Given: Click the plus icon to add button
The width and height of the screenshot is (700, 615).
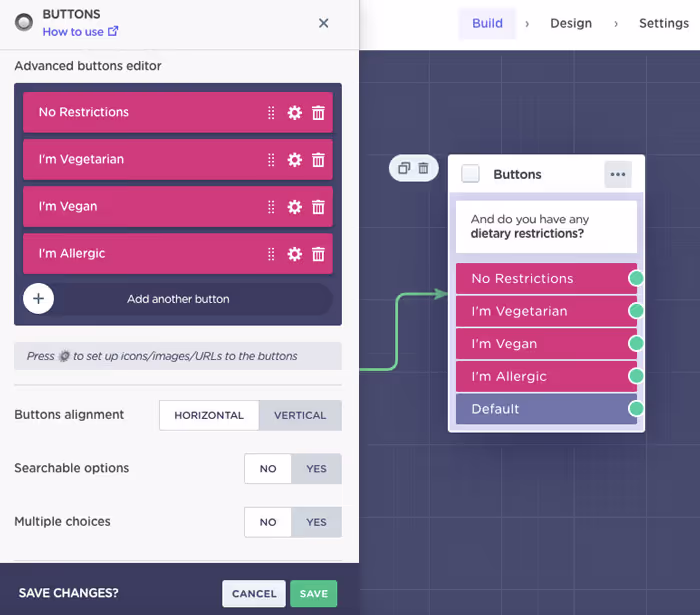Looking at the screenshot, I should [x=38, y=299].
